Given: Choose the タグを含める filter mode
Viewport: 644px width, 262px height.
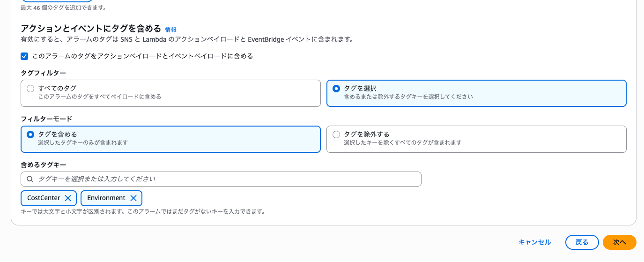Looking at the screenshot, I should pyautogui.click(x=30, y=135).
